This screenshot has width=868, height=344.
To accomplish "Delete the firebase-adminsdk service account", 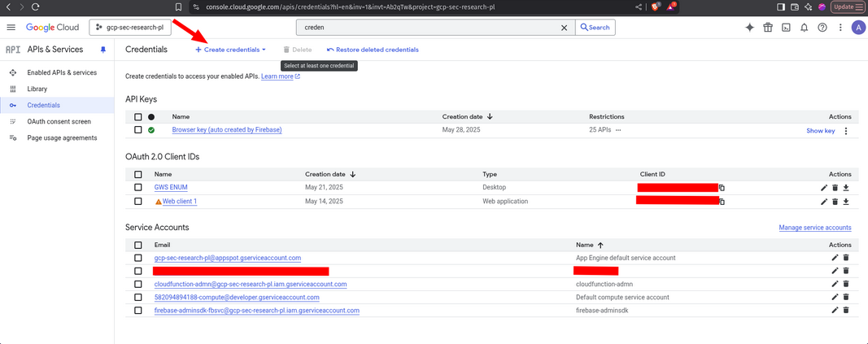I will 846,311.
